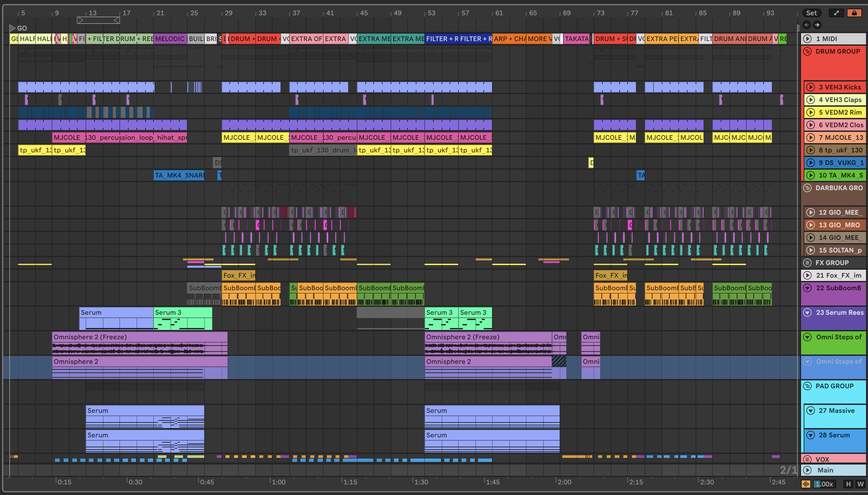Click the GO locator marker
The image size is (868, 495).
pyautogui.click(x=13, y=28)
